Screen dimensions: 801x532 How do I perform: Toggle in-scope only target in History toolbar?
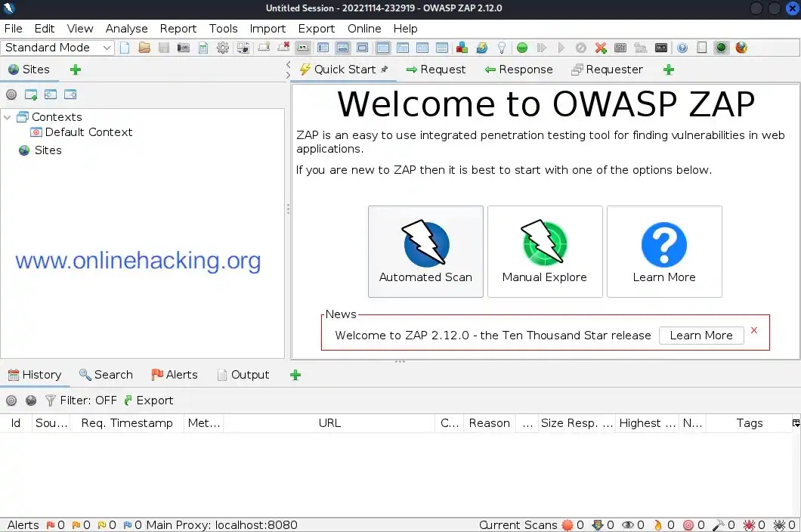[x=11, y=401]
